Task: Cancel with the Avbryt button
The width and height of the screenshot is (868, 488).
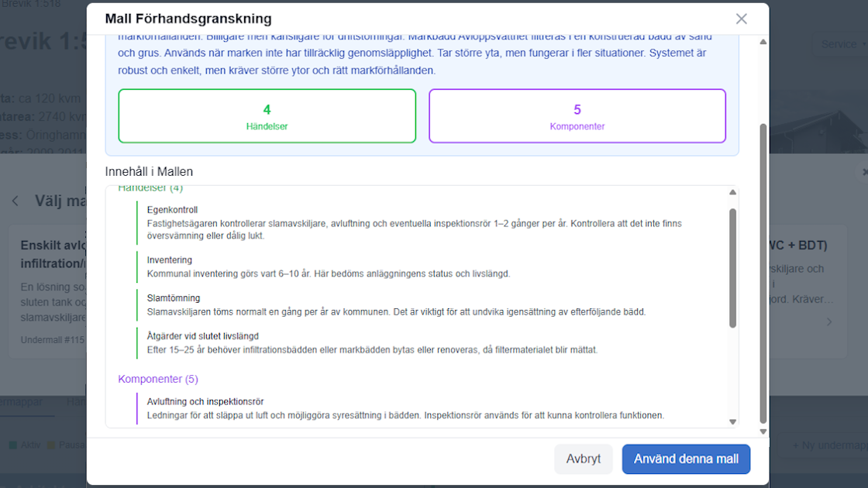Action: (x=583, y=459)
